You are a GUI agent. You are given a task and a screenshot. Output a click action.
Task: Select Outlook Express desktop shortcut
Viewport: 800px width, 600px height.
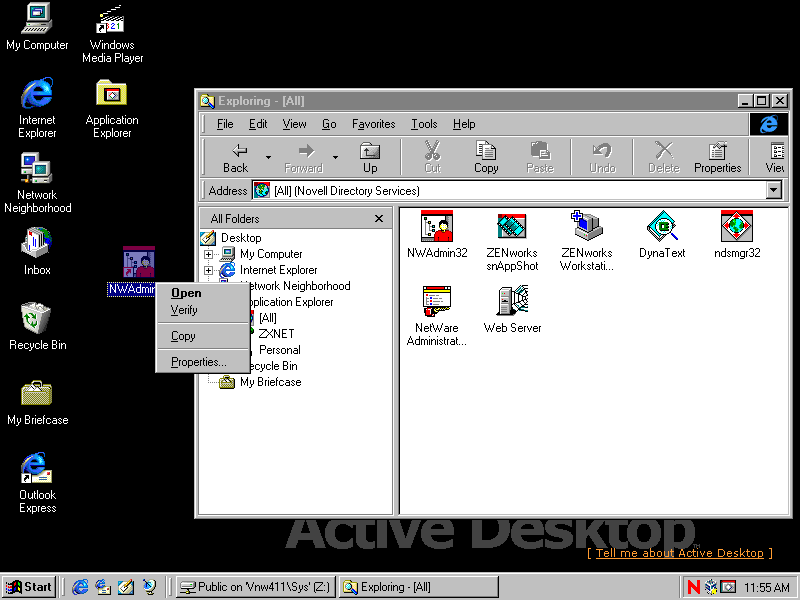coord(37,483)
